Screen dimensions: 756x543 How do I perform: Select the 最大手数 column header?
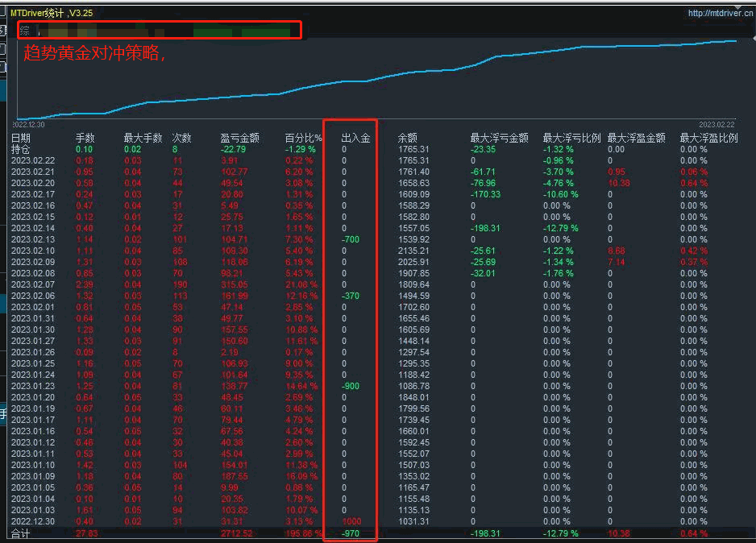click(143, 138)
